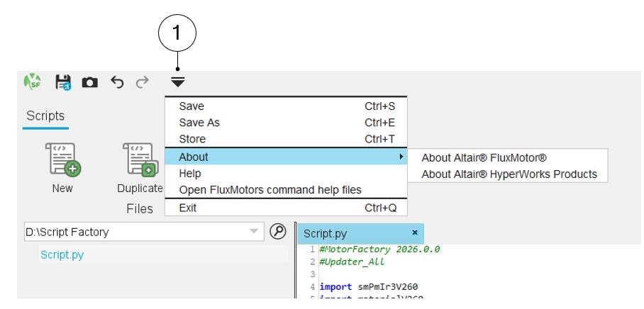Click the redo arrow icon
This screenshot has height=309, width=644.
coord(143,82)
